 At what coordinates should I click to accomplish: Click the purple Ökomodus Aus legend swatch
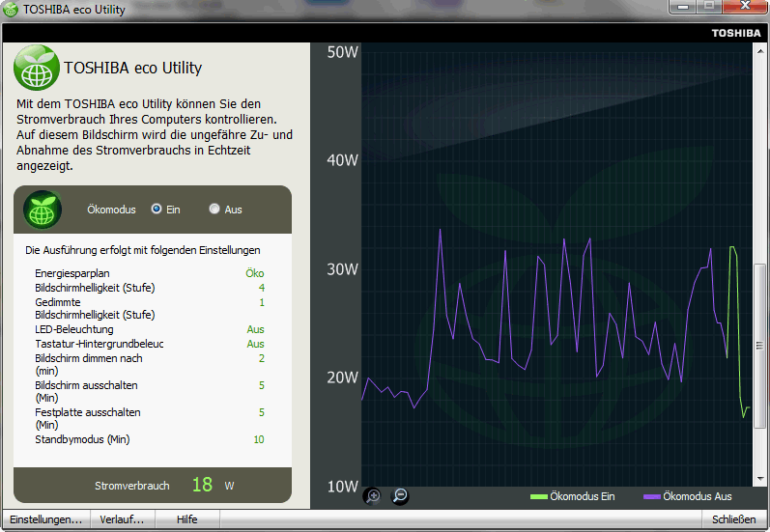coord(652,496)
